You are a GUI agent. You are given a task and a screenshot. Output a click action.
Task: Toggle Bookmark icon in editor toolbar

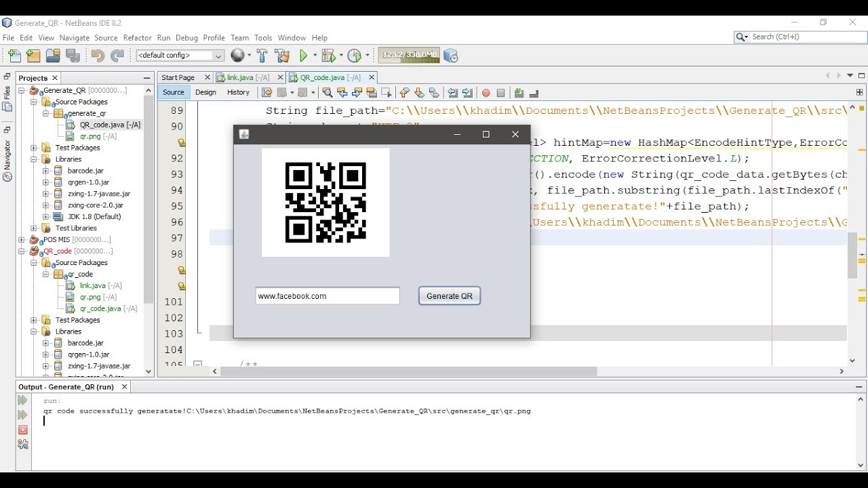coord(434,93)
